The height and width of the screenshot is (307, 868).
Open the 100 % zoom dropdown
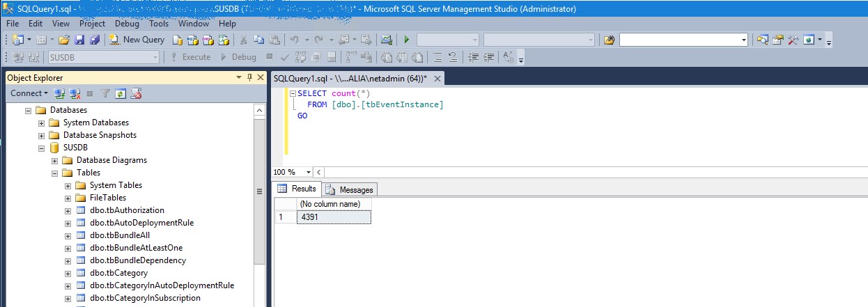tap(307, 172)
